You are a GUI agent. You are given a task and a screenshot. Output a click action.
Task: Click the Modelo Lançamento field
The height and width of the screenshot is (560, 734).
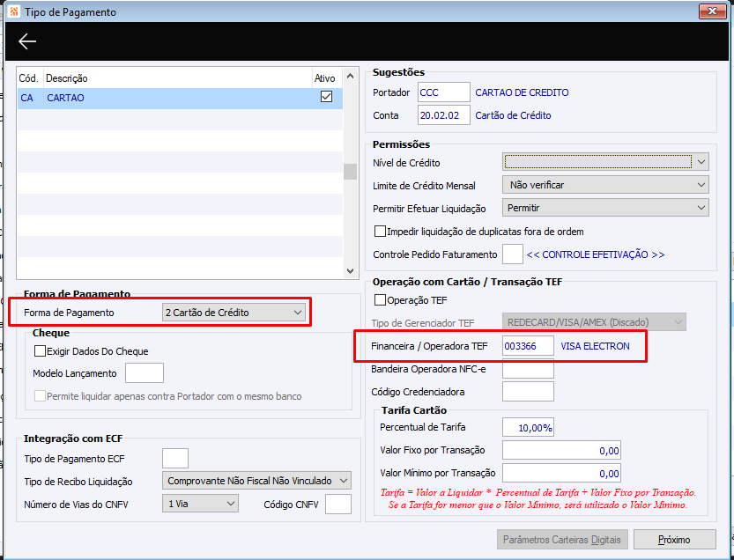[145, 372]
